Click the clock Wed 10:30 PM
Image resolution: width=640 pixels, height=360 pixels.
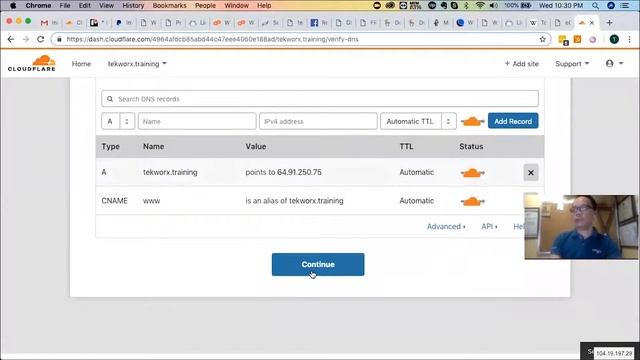point(561,5)
